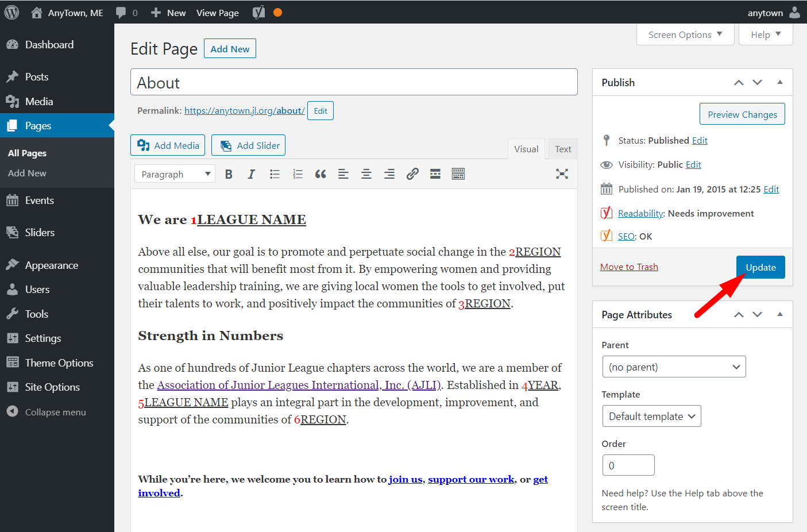807x532 pixels.
Task: Insert the Read More tag
Action: 435,174
